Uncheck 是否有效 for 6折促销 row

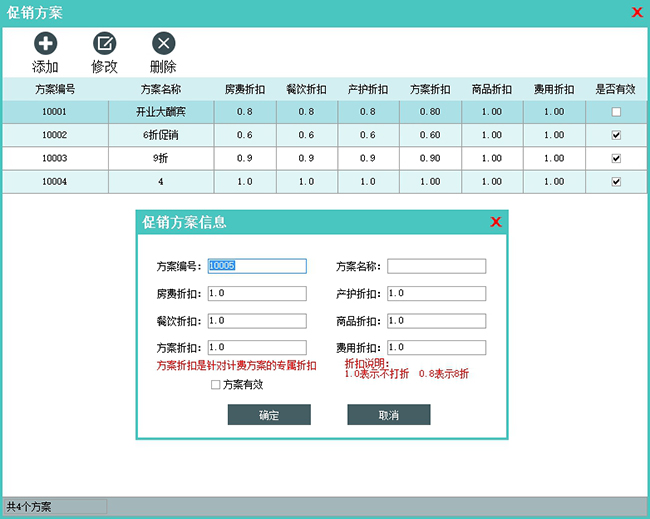(616, 135)
